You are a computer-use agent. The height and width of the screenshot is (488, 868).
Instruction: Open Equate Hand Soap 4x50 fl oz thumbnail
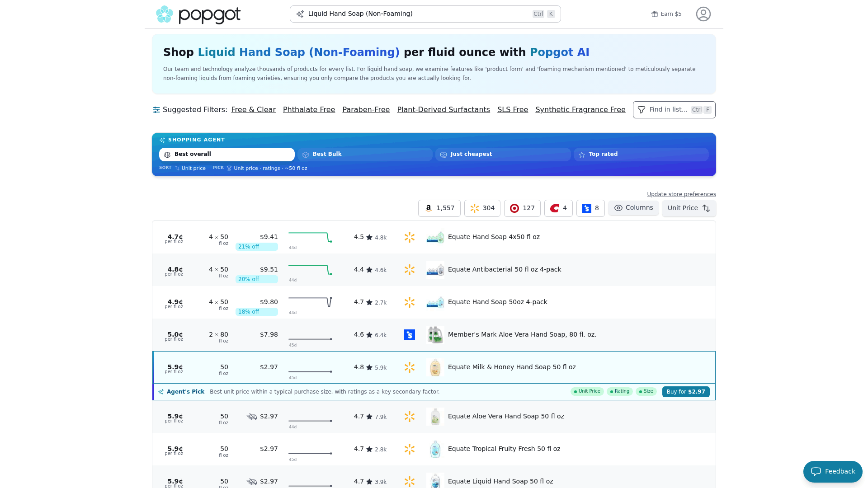(x=435, y=237)
